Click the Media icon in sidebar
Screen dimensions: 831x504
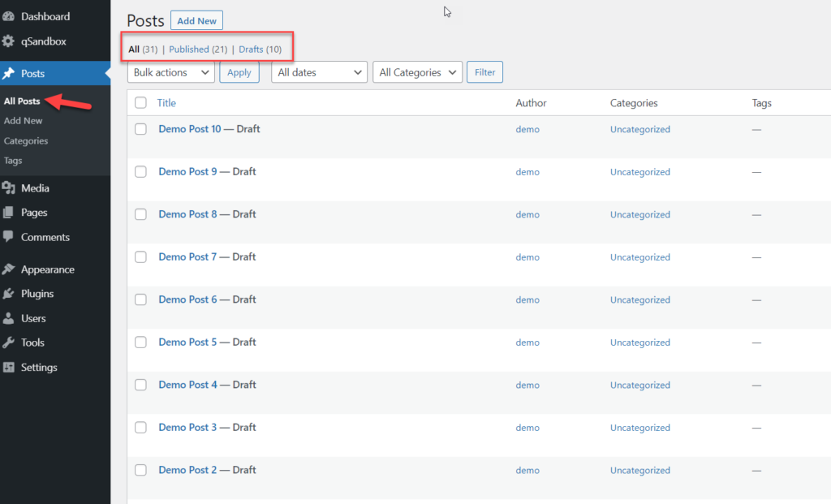[x=8, y=188]
